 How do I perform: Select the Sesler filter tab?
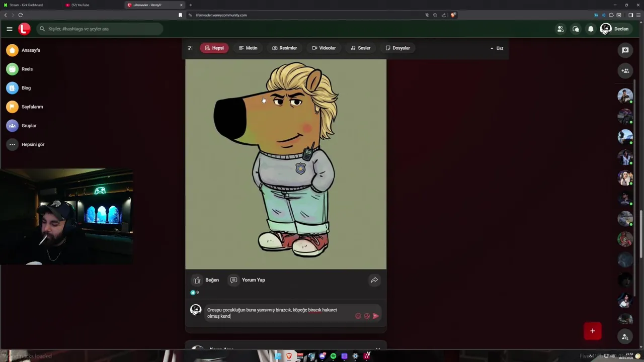click(x=360, y=48)
